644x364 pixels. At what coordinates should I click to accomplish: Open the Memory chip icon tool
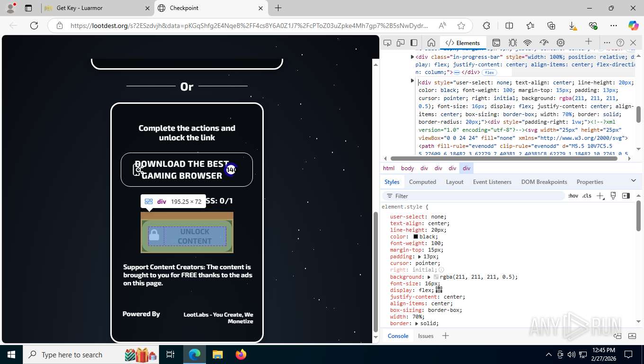[x=561, y=43]
